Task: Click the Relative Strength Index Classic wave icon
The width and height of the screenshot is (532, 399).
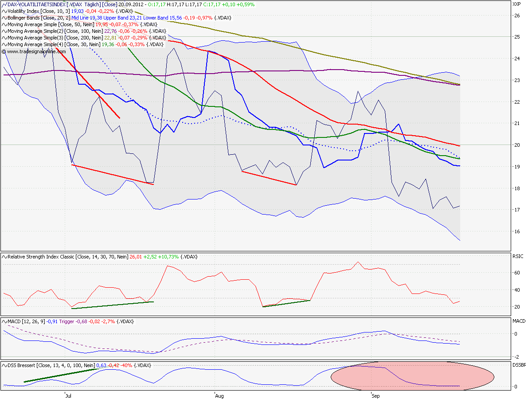Action: (4, 256)
